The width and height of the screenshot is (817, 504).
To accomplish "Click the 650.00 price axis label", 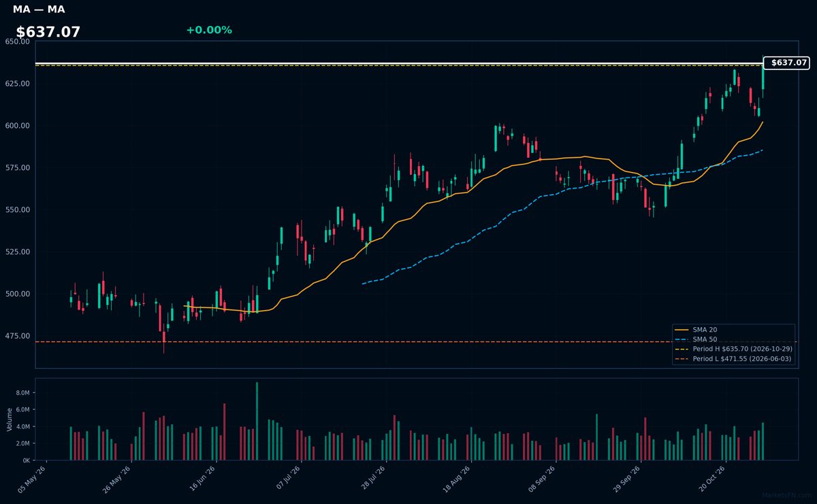I will coord(18,41).
